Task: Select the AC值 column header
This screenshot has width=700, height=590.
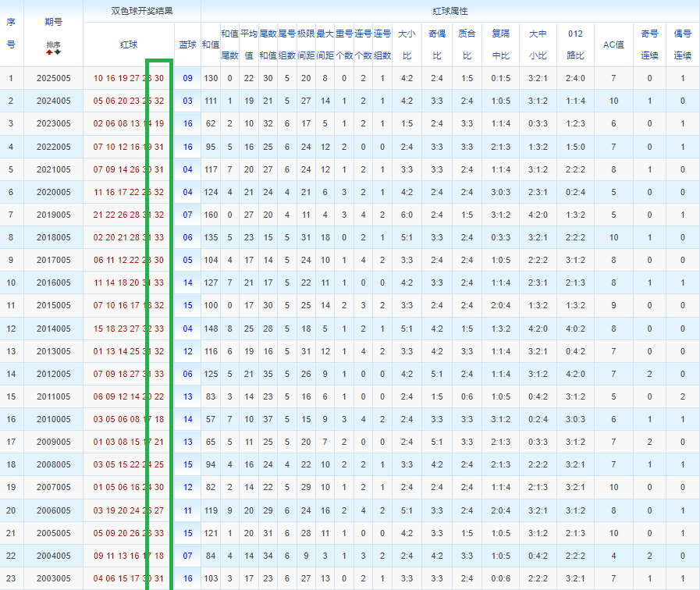Action: [613, 44]
